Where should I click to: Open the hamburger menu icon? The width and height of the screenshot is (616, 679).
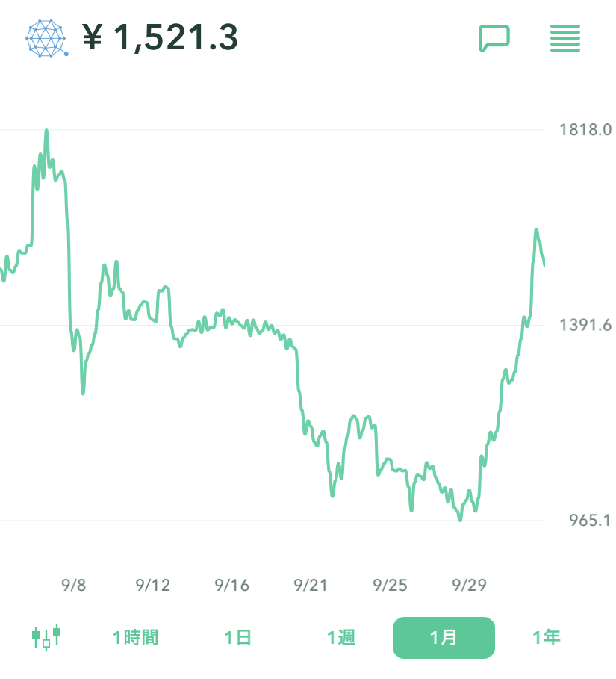(x=564, y=37)
